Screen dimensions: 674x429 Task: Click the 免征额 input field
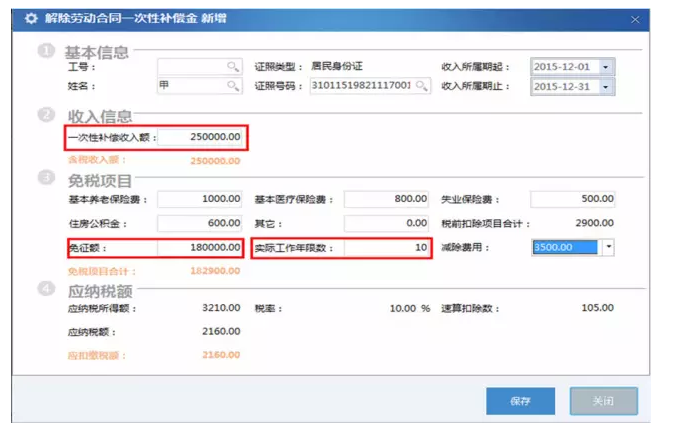pos(200,247)
